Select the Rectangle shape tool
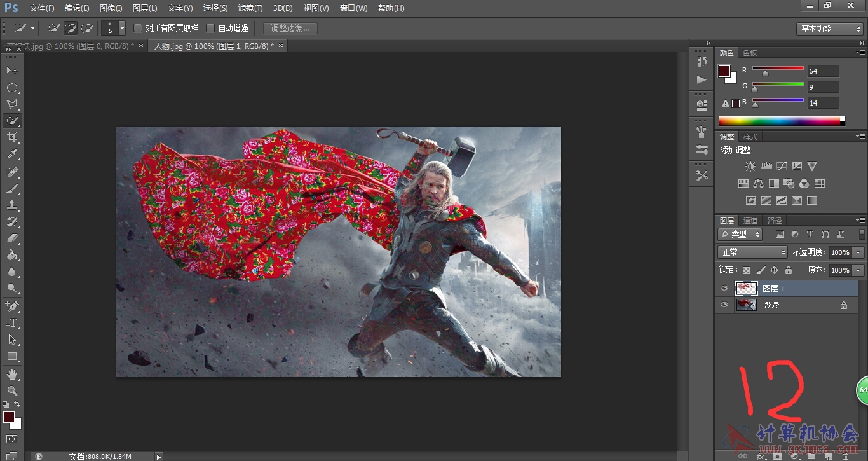The width and height of the screenshot is (868, 461). 12,357
